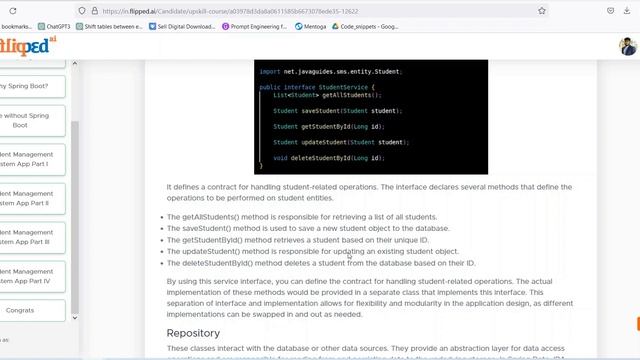The image size is (640, 360).
Task: Reload the page with the refresh icon
Action: 13,11
